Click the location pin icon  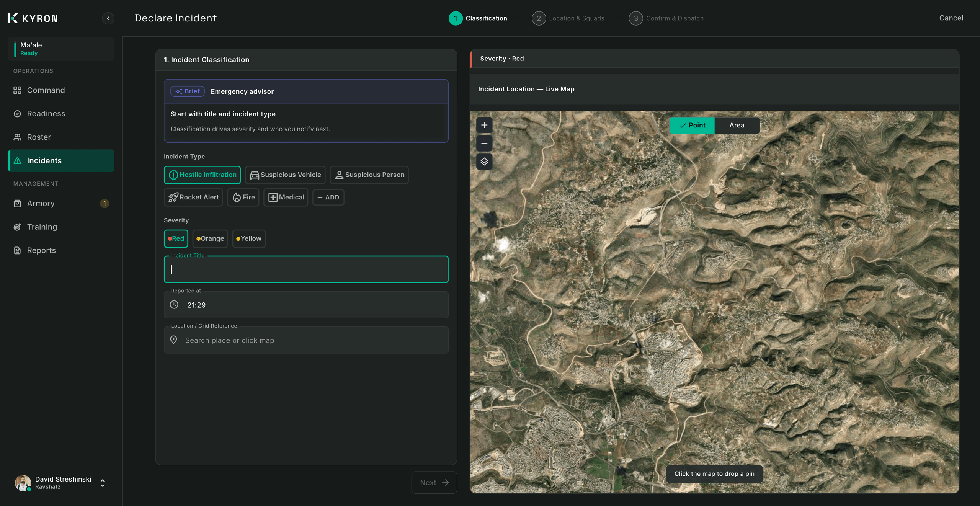point(173,340)
